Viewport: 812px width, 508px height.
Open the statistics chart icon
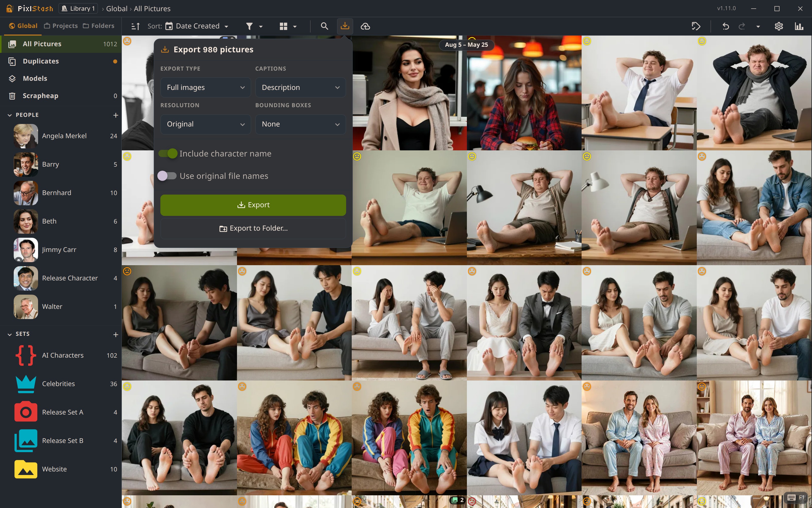pos(799,26)
